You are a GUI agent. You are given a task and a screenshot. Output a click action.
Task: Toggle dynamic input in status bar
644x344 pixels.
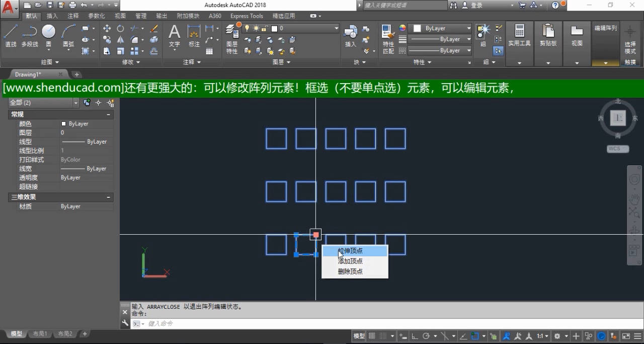[403, 336]
